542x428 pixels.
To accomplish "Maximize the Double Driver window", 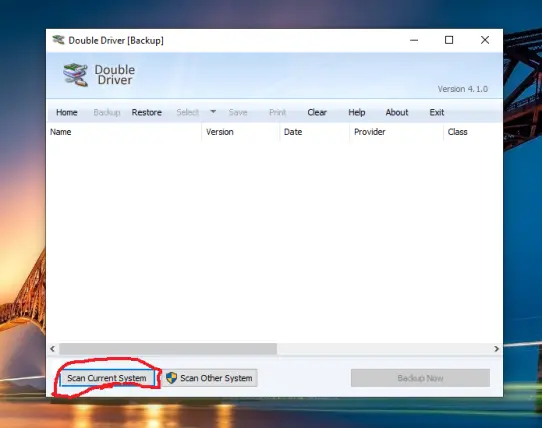I will pos(449,40).
